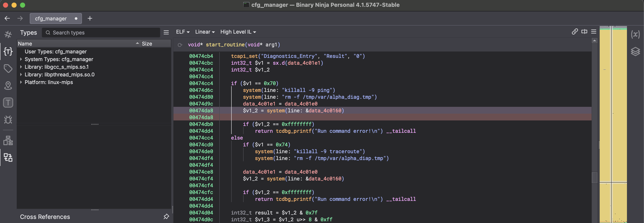
Task: Click address 00474cd0 in the gutter
Action: (x=201, y=144)
